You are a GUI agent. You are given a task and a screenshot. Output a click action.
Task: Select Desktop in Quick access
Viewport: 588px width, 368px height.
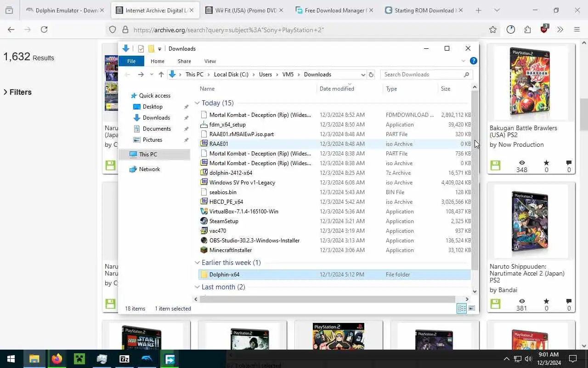pos(153,107)
